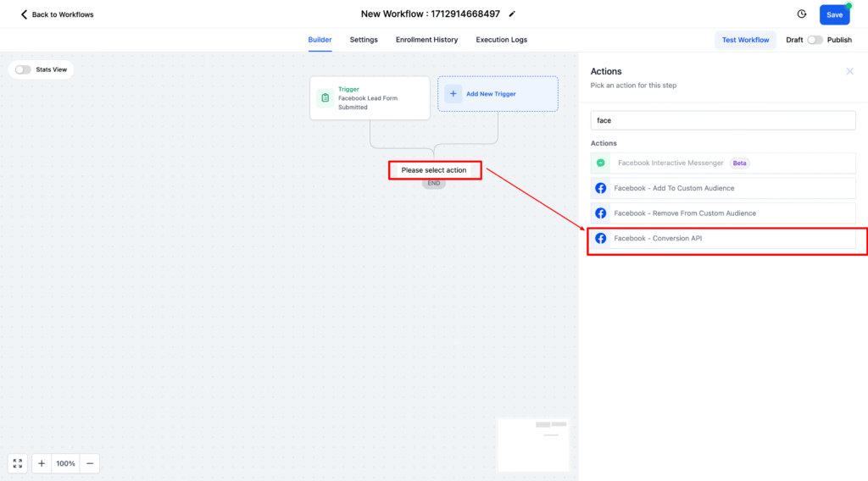Open the Enrollment History tab
Viewport: 868px width, 481px height.
(426, 40)
